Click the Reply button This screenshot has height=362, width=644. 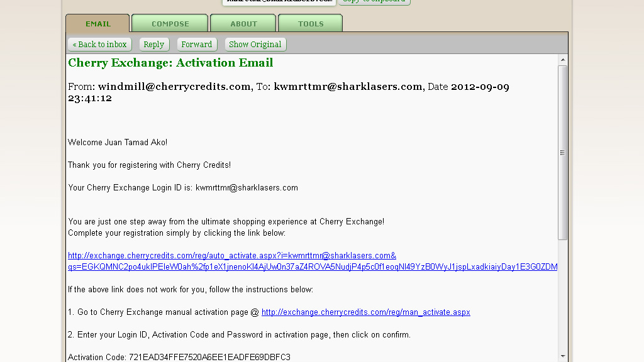coord(154,45)
